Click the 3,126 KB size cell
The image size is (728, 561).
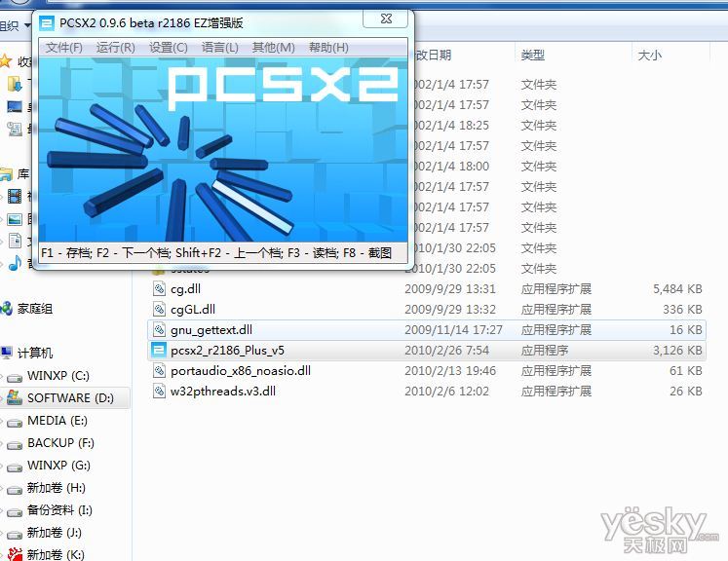click(x=677, y=351)
